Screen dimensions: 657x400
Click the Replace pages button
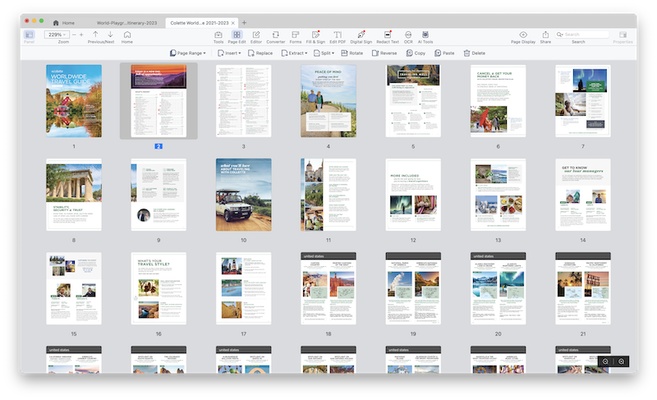[260, 53]
